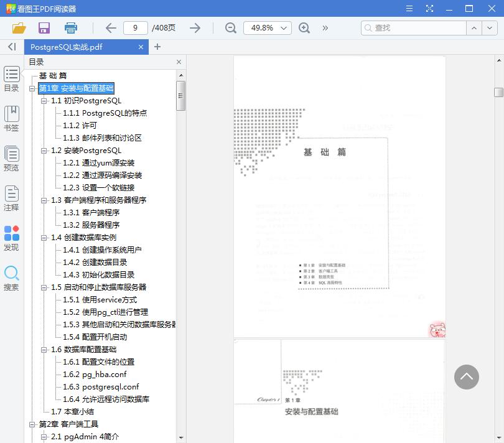Find next search result with down chevron
The image size is (504, 443).
[489, 28]
